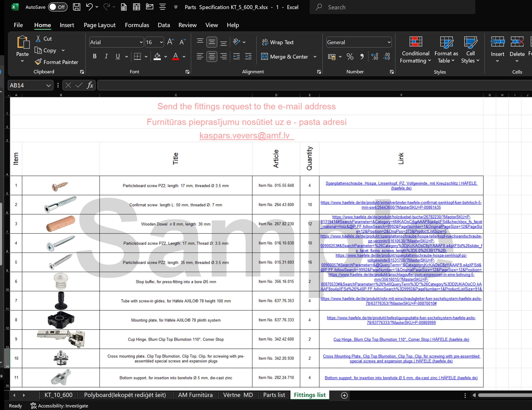Open the font size 16 dropdown
The width and height of the screenshot is (532, 410).
pos(161,42)
